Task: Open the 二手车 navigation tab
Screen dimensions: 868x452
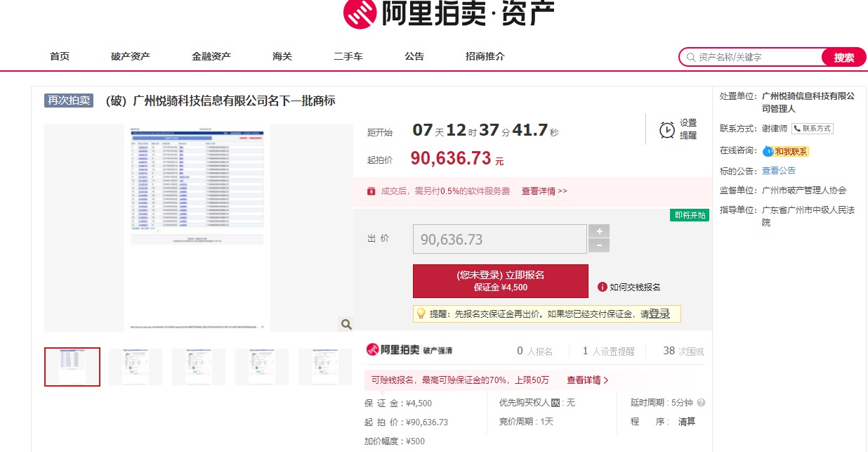Action: click(348, 56)
